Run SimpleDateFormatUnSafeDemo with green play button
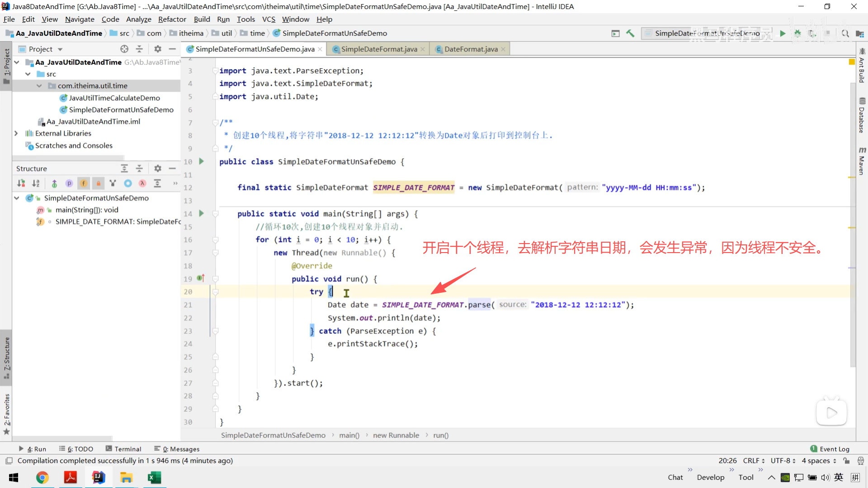This screenshot has height=488, width=868. point(783,33)
